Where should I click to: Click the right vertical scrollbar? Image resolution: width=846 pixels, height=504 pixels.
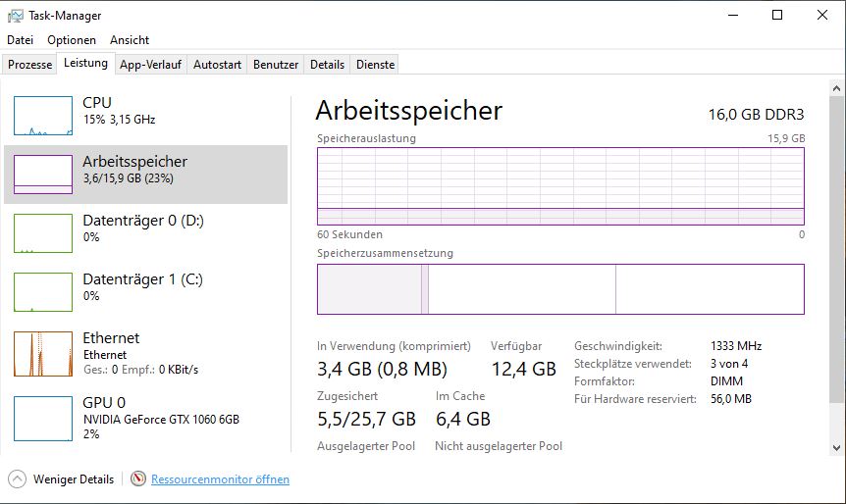836,245
